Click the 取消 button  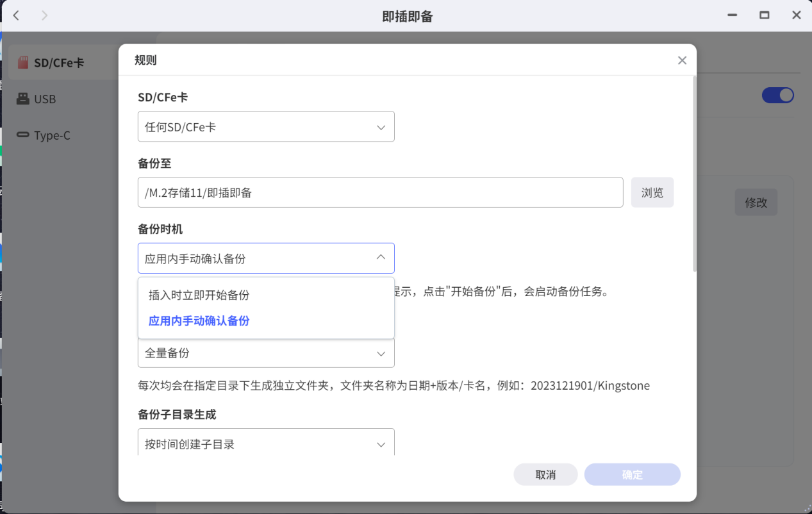coord(545,475)
